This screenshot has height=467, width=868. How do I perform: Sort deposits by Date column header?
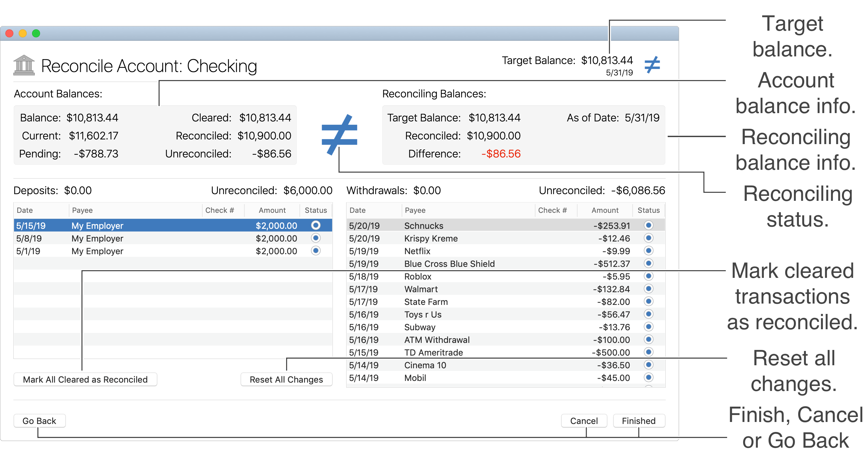tap(25, 210)
